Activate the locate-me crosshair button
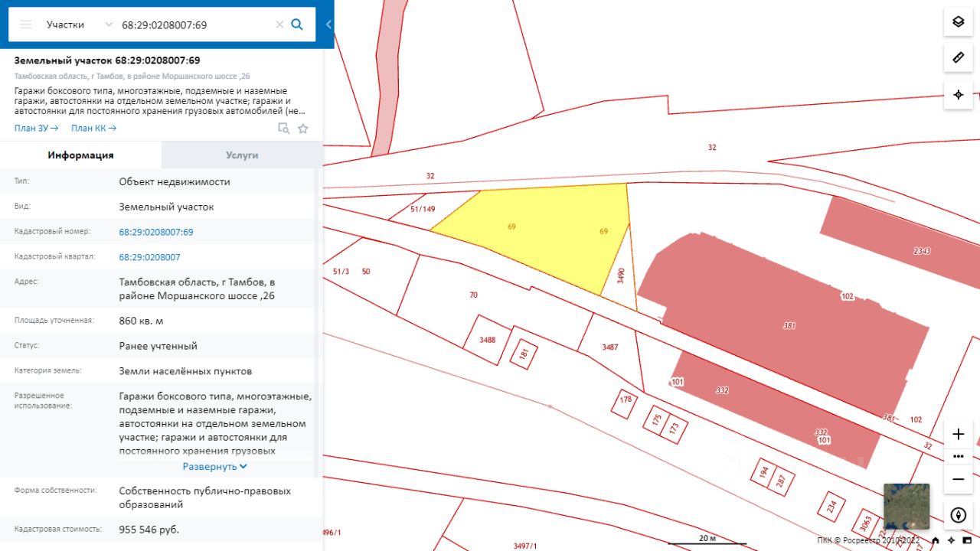This screenshot has height=551, width=980. (x=958, y=95)
